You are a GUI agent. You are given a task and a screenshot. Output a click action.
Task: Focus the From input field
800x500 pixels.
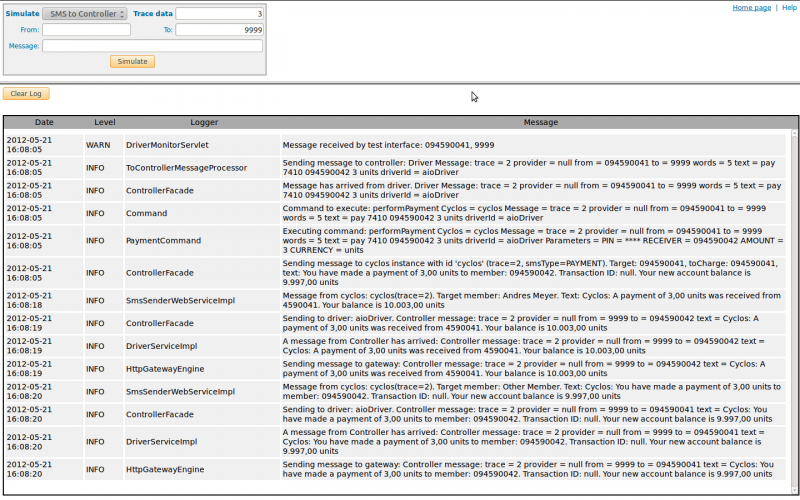coord(86,30)
